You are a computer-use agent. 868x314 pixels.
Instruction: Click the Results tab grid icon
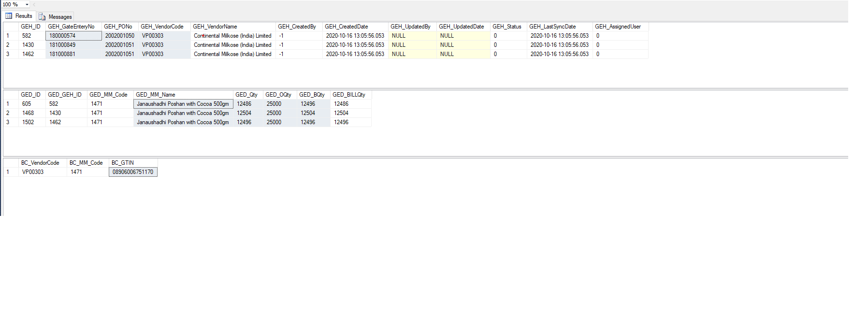click(x=9, y=16)
